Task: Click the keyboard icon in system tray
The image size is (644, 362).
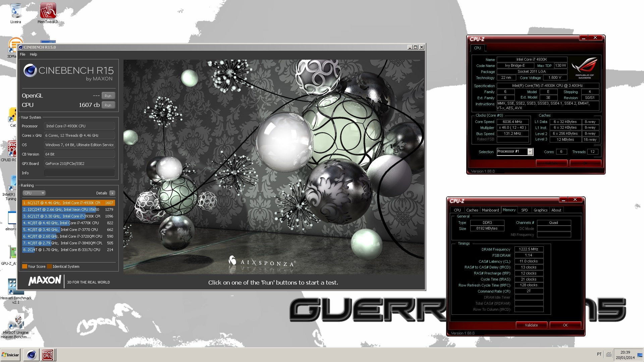Action: pos(609,354)
